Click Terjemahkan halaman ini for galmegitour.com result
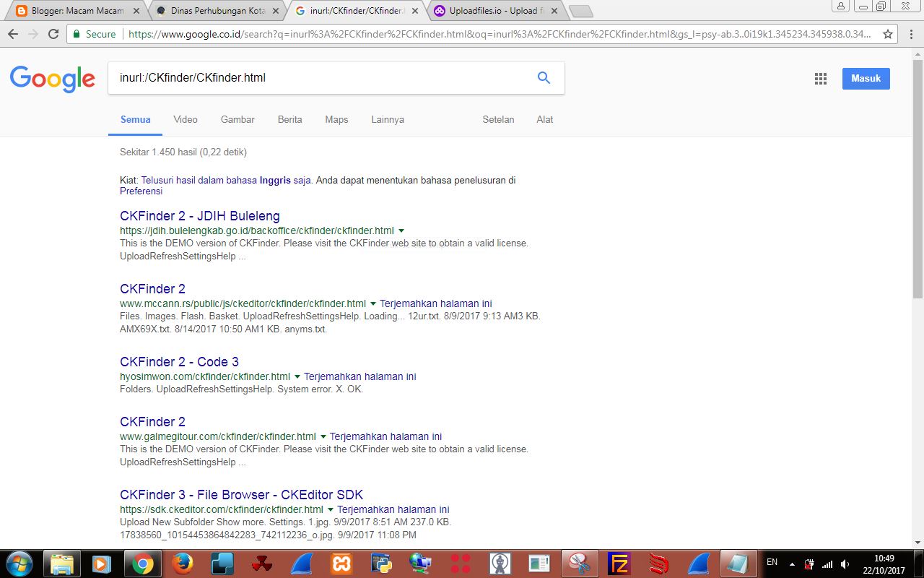This screenshot has height=578, width=924. pyautogui.click(x=386, y=437)
